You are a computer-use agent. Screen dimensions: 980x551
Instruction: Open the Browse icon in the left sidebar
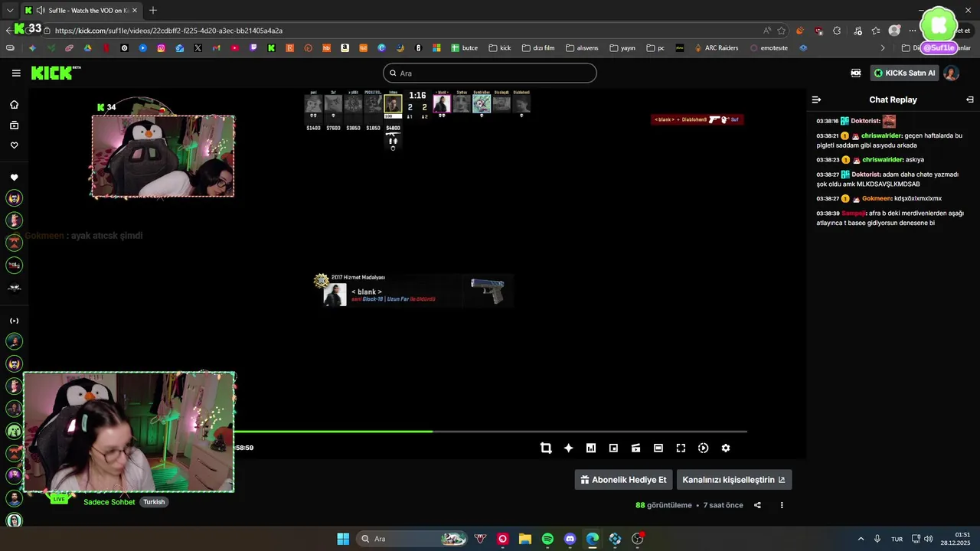point(14,125)
